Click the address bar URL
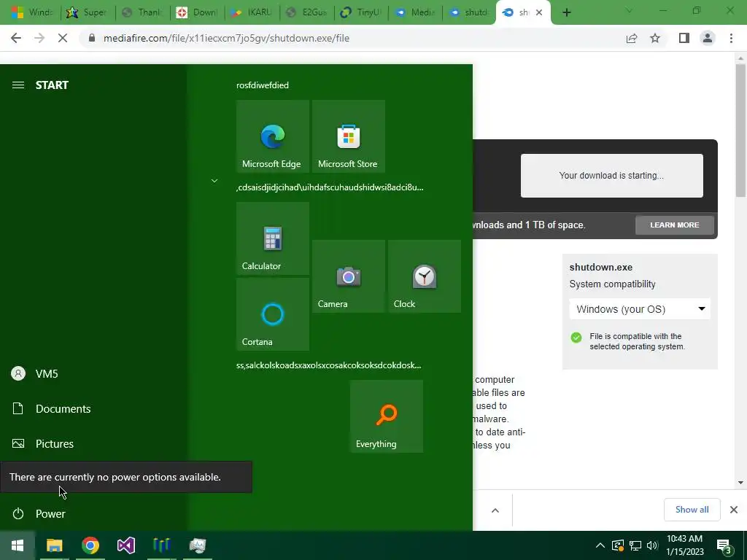Viewport: 747px width, 560px height. 226,38
